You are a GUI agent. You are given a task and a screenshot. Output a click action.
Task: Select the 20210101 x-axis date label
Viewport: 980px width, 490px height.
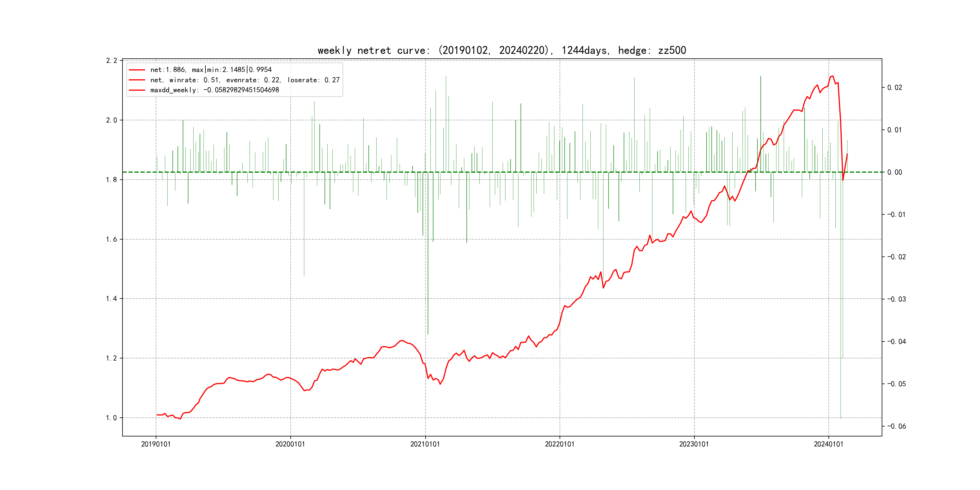[425, 444]
